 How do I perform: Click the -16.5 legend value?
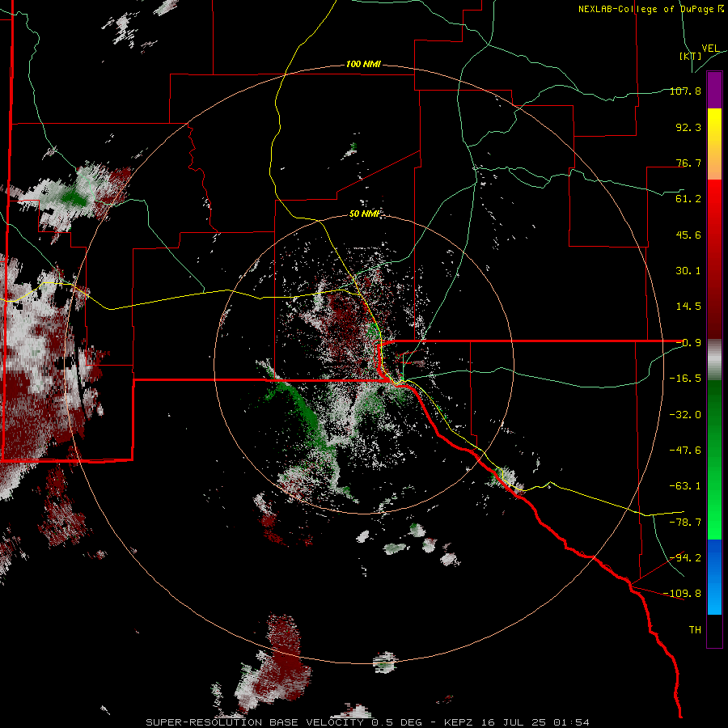(685, 379)
